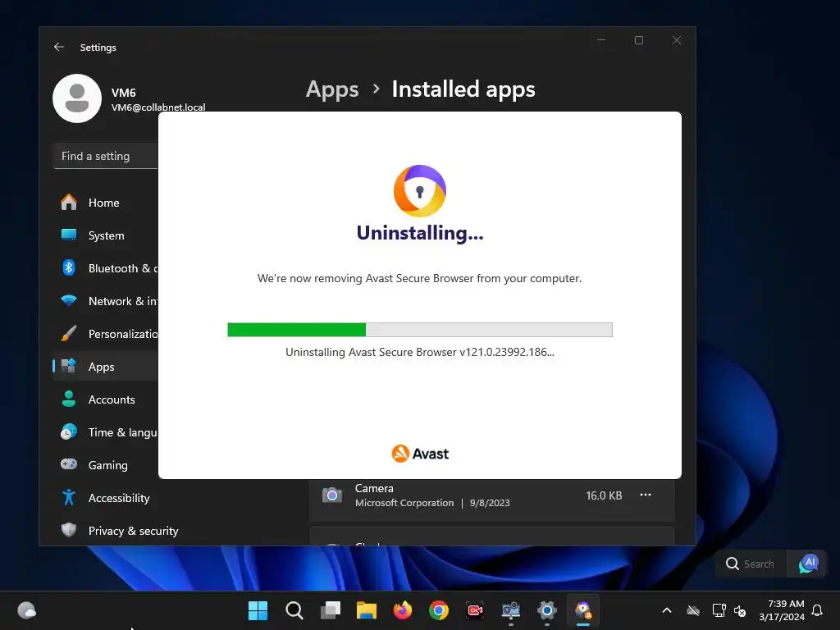Click the 16.0 KB size value
Image resolution: width=840 pixels, height=630 pixels.
click(604, 495)
